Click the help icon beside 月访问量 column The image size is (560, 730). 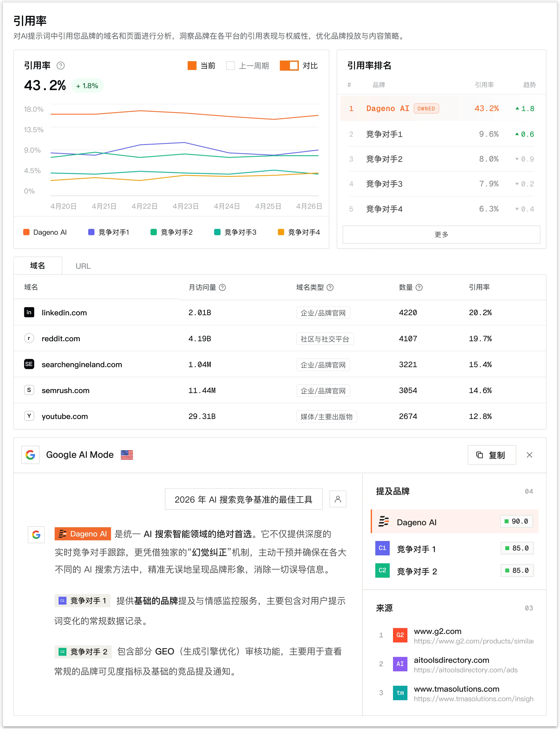click(x=222, y=287)
